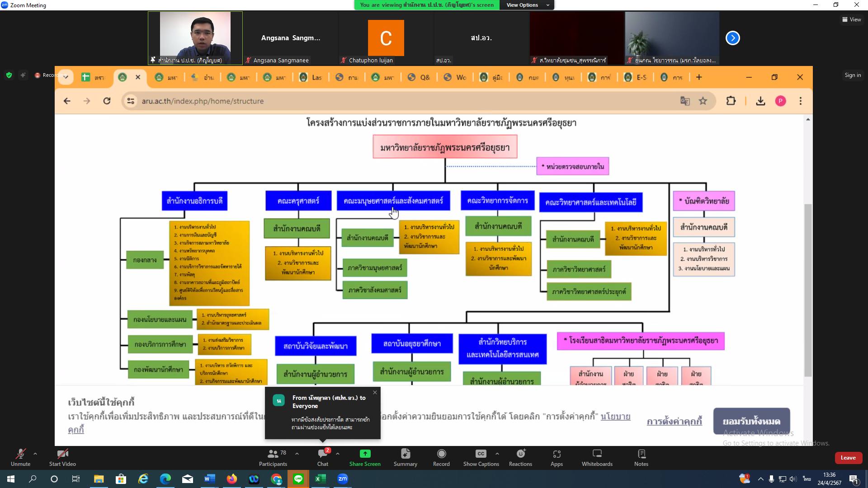868x488 pixels.
Task: Close the active browser tab
Action: pyautogui.click(x=138, y=77)
